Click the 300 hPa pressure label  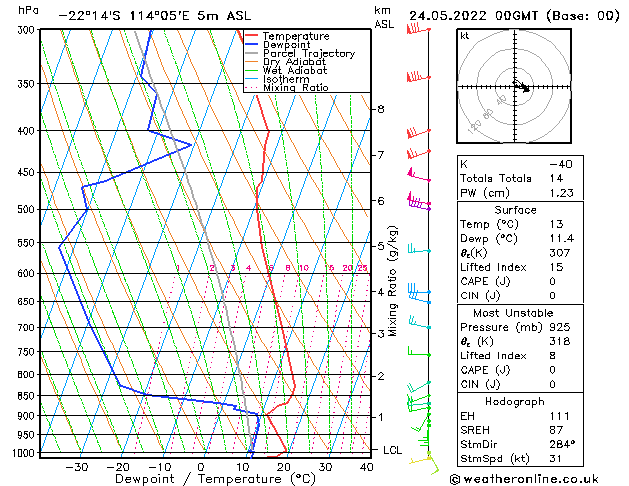(28, 30)
